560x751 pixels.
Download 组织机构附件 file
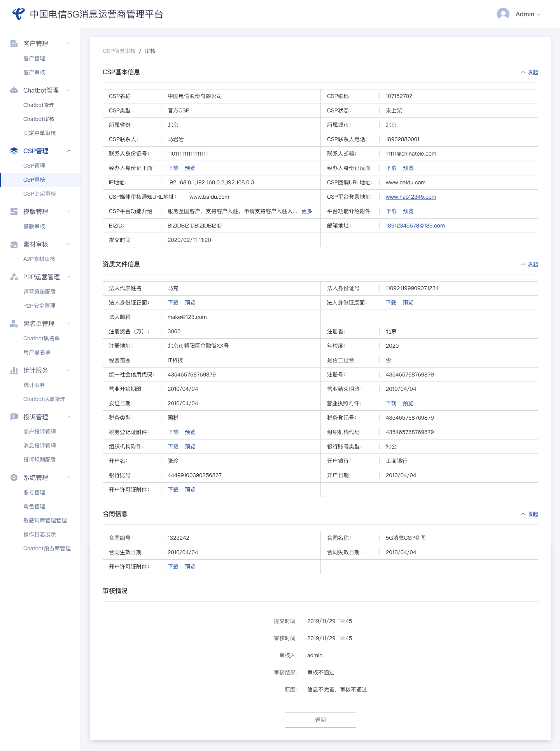tap(173, 446)
